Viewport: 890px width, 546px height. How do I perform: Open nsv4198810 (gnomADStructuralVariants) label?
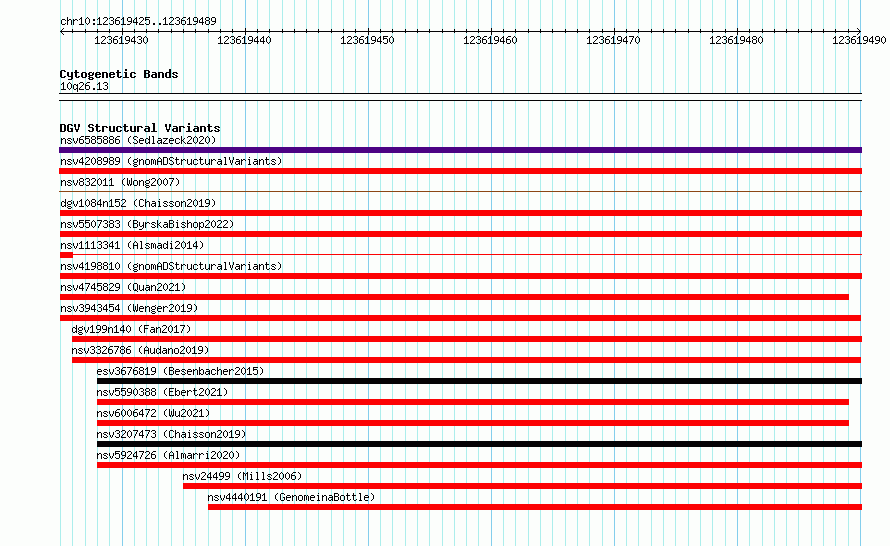pyautogui.click(x=171, y=266)
